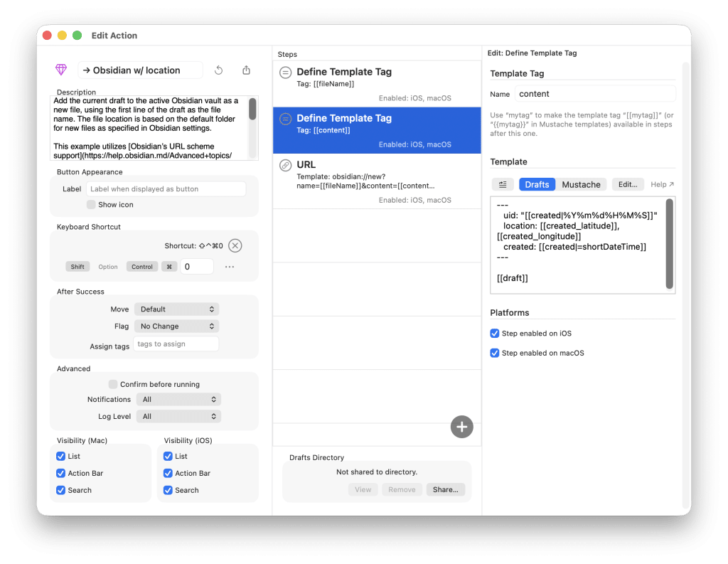728x564 pixels.
Task: Open the template Help link
Action: point(662,185)
